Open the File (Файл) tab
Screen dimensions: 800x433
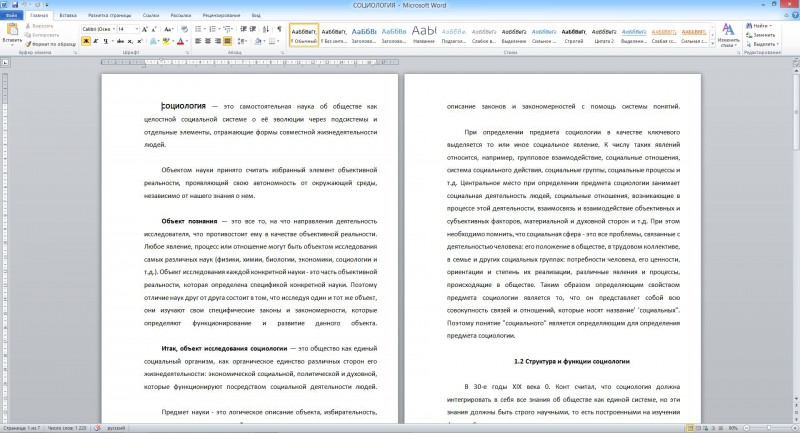[11, 15]
